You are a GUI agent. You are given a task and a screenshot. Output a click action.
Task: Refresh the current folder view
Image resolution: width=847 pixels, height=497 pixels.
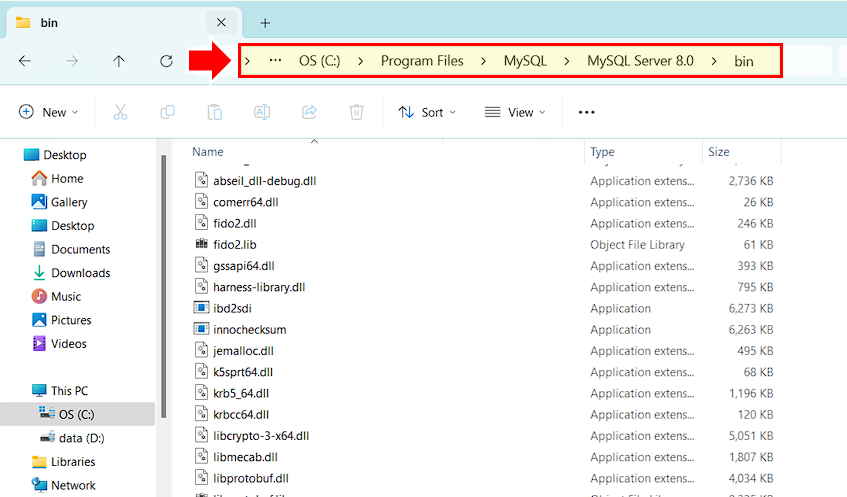pyautogui.click(x=166, y=61)
